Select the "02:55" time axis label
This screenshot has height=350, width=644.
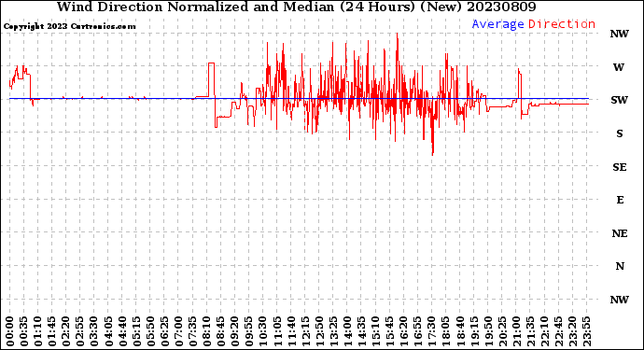[80, 331]
